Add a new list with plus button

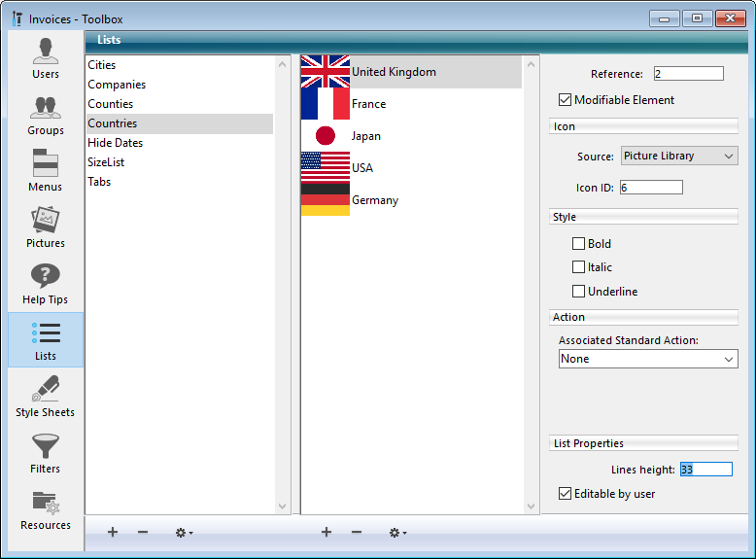[x=113, y=533]
